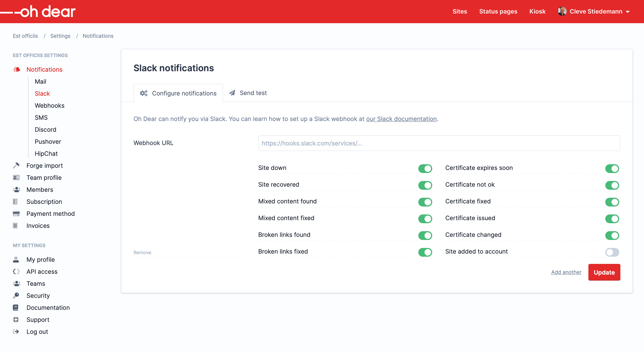Click the Members group icon
This screenshot has height=351, width=644.
click(17, 189)
